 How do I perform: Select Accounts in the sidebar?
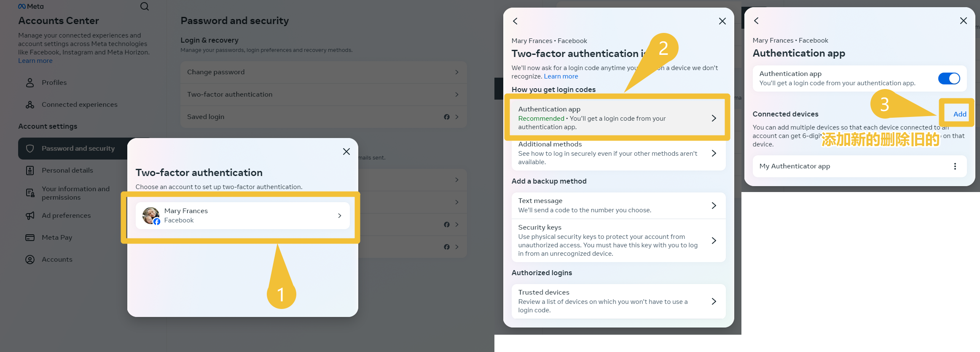coord(57,260)
